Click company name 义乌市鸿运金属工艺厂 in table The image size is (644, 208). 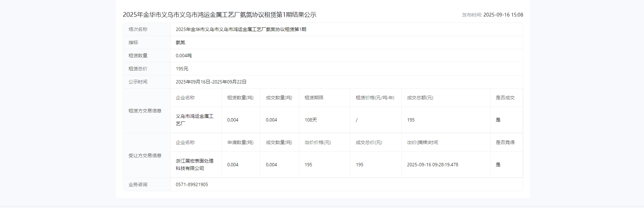tap(194, 120)
